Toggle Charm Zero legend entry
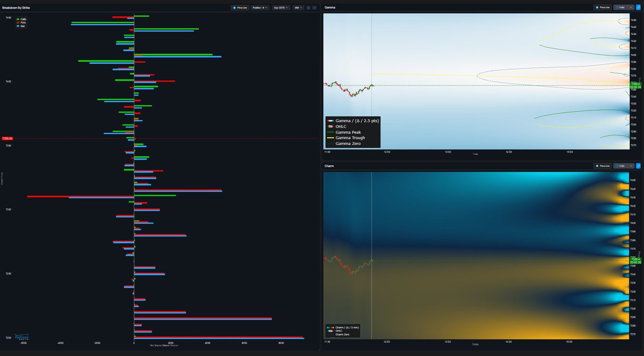 (339, 334)
